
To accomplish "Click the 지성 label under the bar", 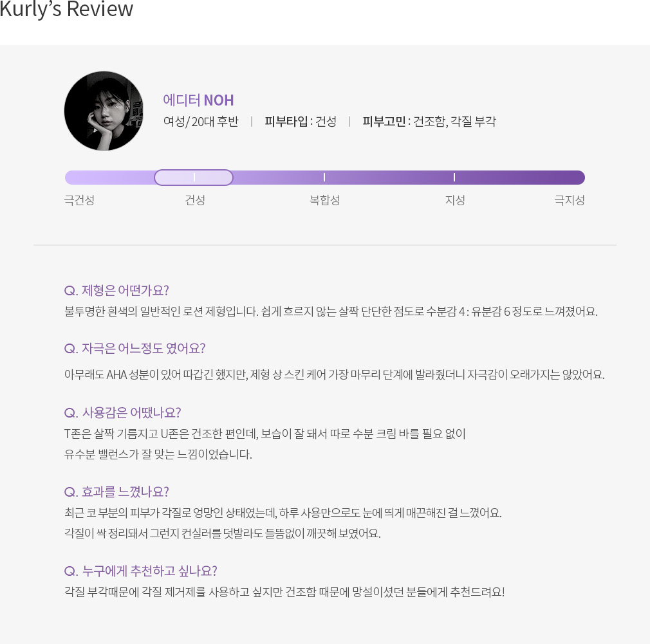I will point(455,200).
